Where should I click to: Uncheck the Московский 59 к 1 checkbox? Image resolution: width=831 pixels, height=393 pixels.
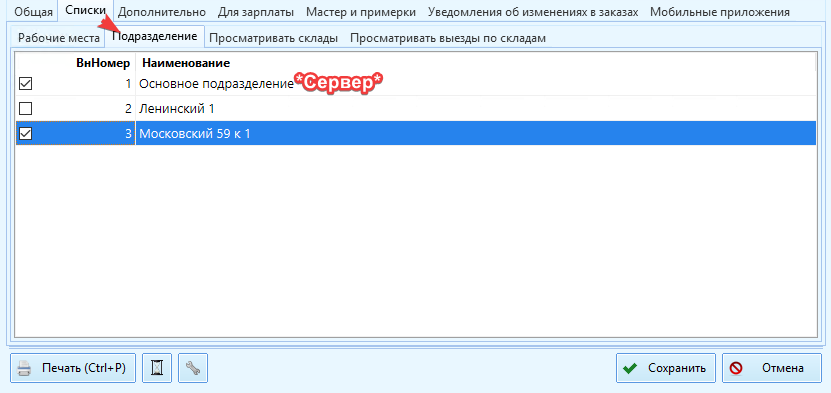coord(25,134)
